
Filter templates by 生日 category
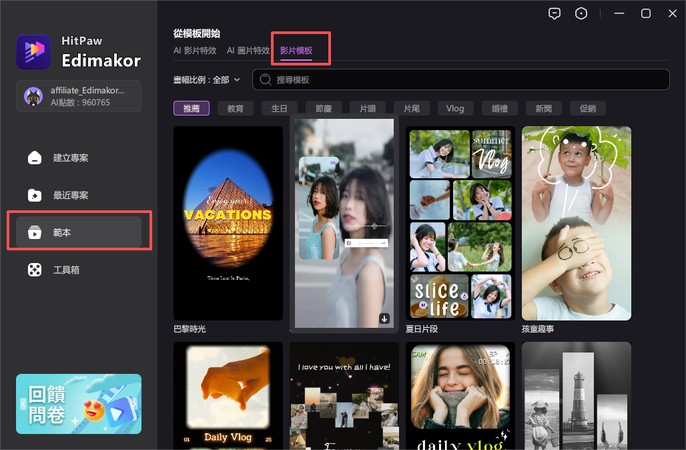coord(279,108)
